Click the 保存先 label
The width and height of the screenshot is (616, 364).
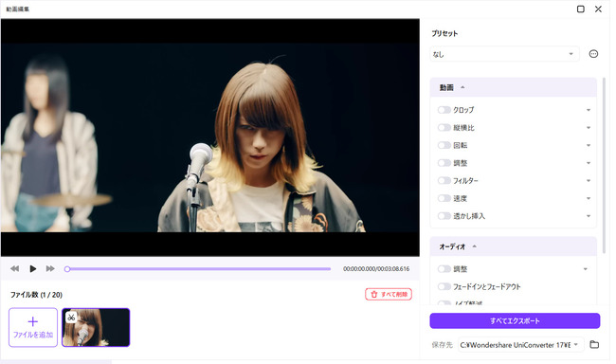(442, 345)
